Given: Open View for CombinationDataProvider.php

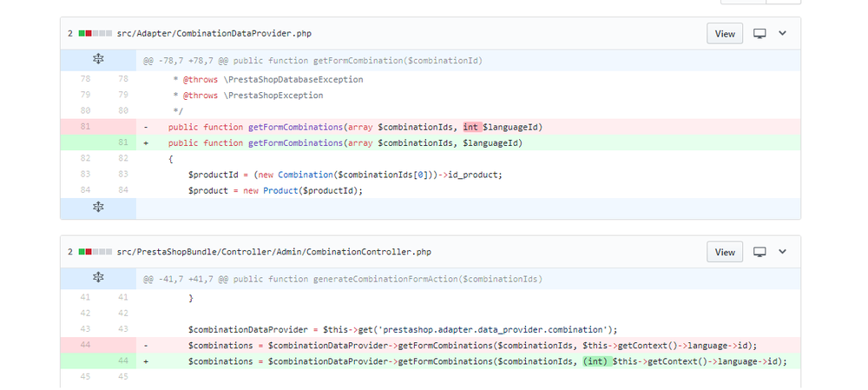Looking at the screenshot, I should click(725, 33).
